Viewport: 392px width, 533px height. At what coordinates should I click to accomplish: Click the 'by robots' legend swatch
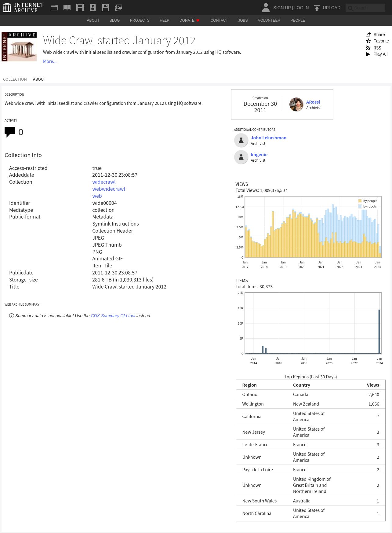[360, 206]
